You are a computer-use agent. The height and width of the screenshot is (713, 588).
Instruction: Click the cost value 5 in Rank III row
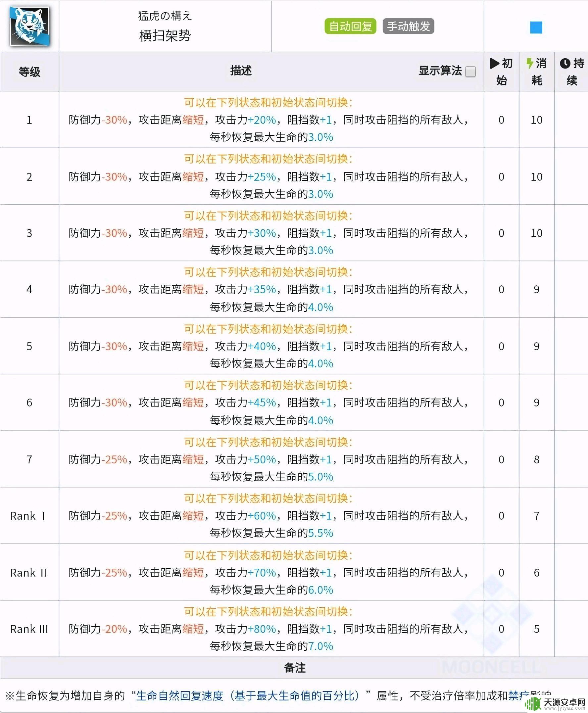coord(536,629)
